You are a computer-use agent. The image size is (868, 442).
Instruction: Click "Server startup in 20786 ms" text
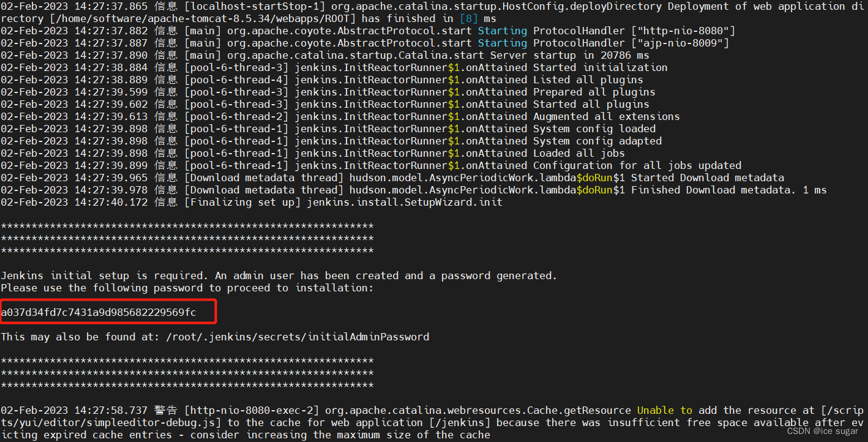click(x=570, y=55)
